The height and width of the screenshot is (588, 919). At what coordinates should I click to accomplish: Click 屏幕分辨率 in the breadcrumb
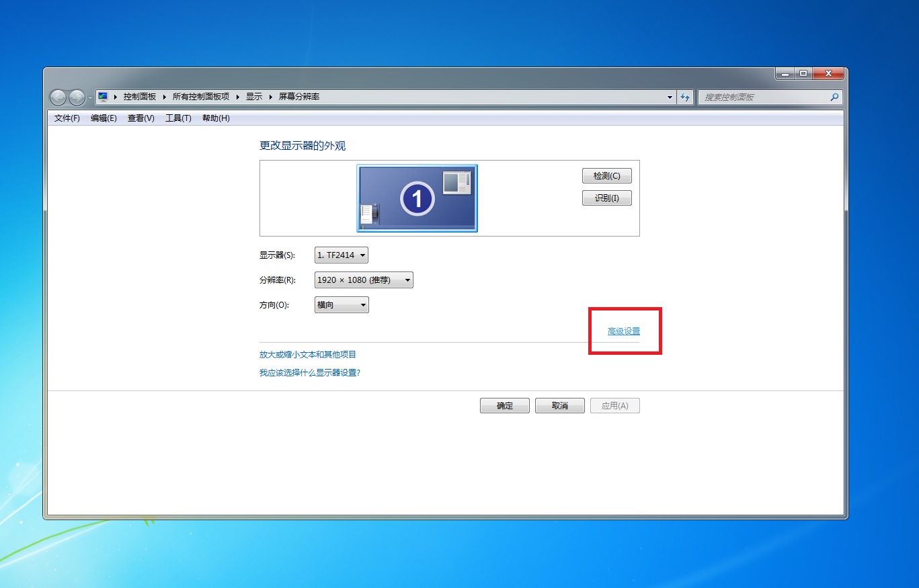[x=299, y=97]
